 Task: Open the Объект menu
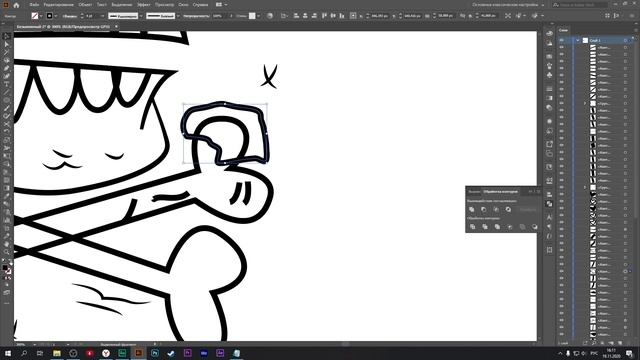(x=85, y=5)
